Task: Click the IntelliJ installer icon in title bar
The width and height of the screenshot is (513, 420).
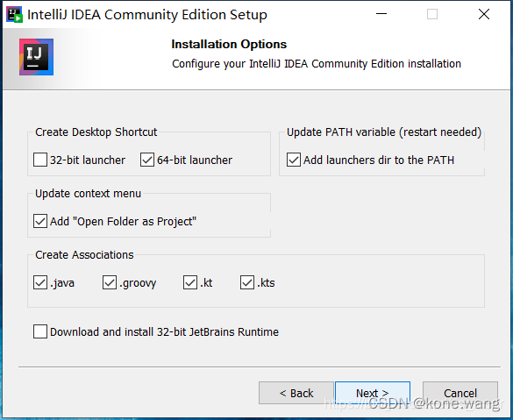Action: [14, 14]
